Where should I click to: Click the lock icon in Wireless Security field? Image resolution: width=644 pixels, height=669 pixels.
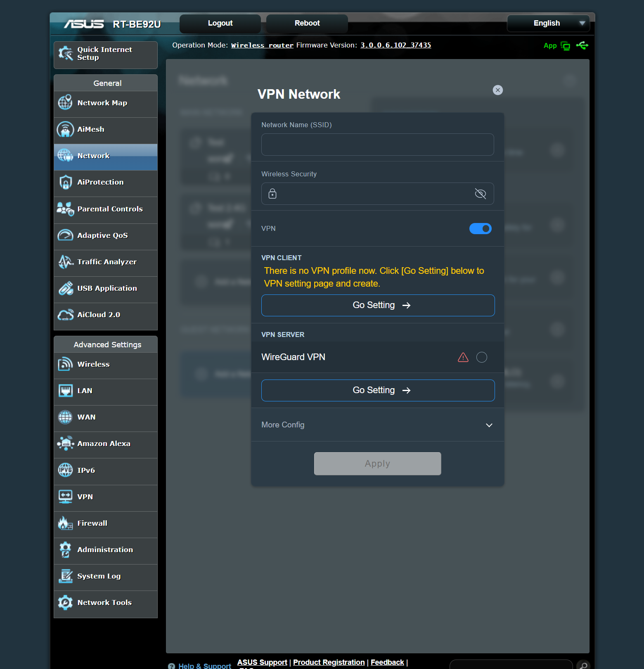tap(272, 194)
